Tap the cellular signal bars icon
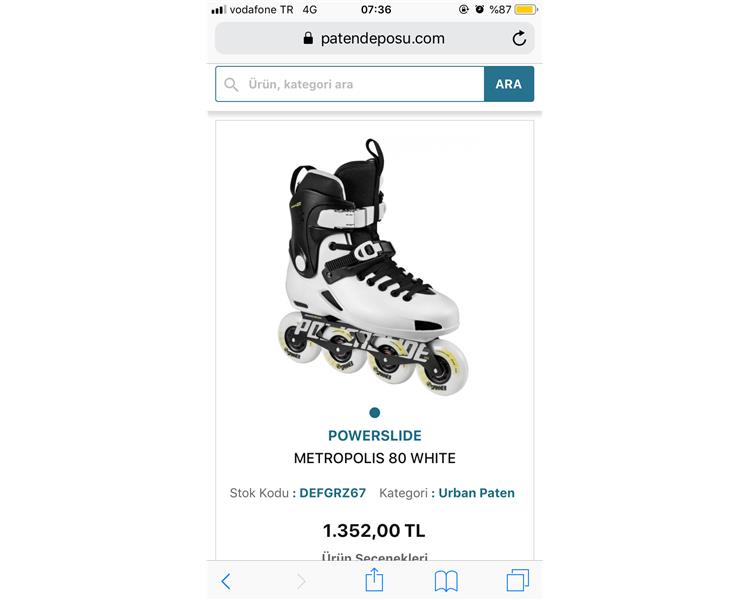The image size is (750, 600). point(218,9)
